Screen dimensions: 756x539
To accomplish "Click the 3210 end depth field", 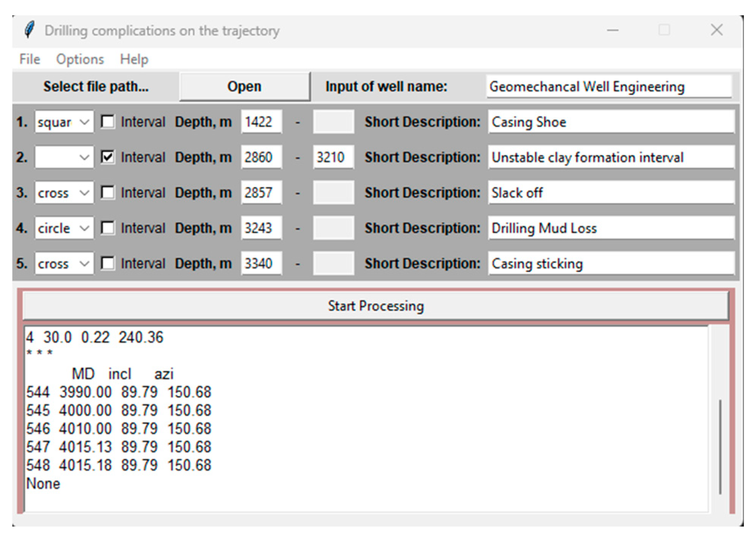I will [x=333, y=157].
